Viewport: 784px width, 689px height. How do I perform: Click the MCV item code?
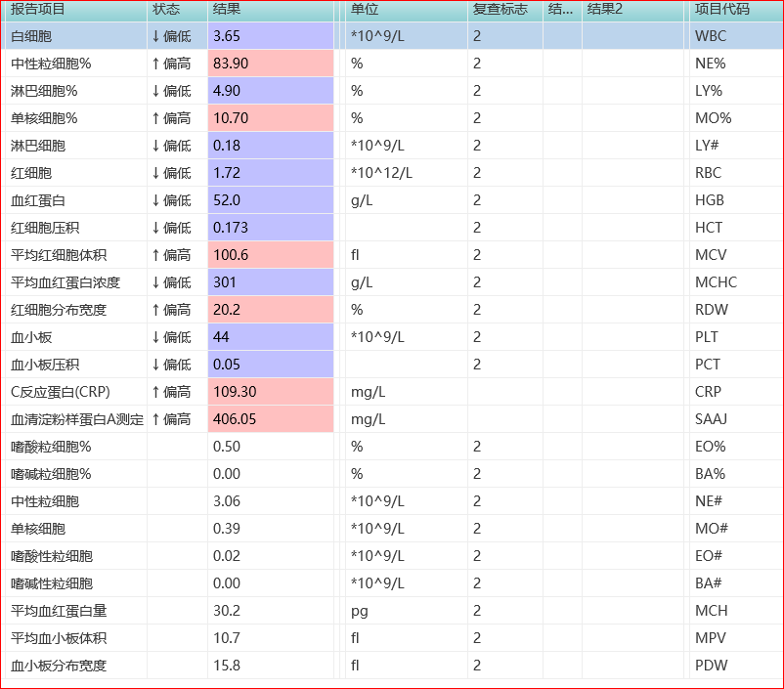[x=711, y=255]
